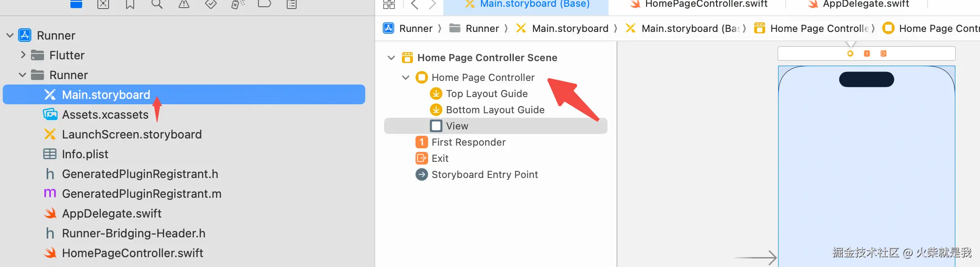Expand the Flutter folder
The height and width of the screenshot is (267, 980).
click(x=23, y=55)
